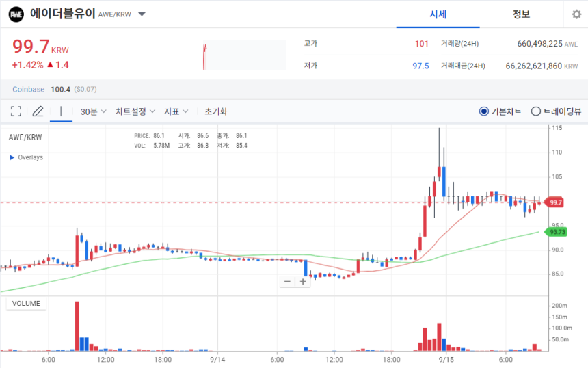
Task: Open the AWE/KRW market selector arrow
Action: (142, 14)
